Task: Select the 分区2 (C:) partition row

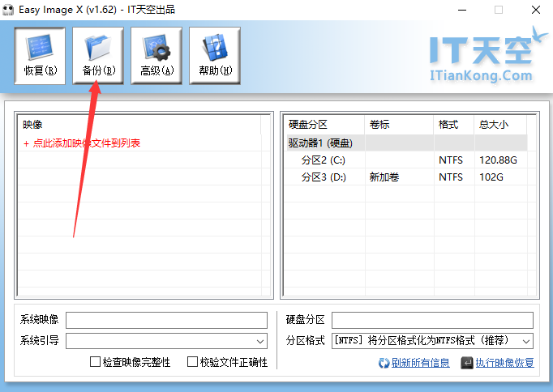Action: [407, 160]
